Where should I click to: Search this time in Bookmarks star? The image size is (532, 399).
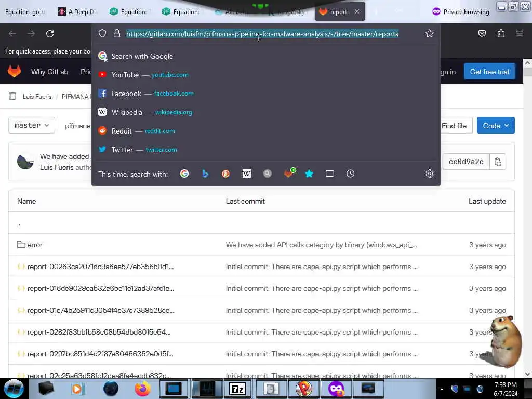309,174
